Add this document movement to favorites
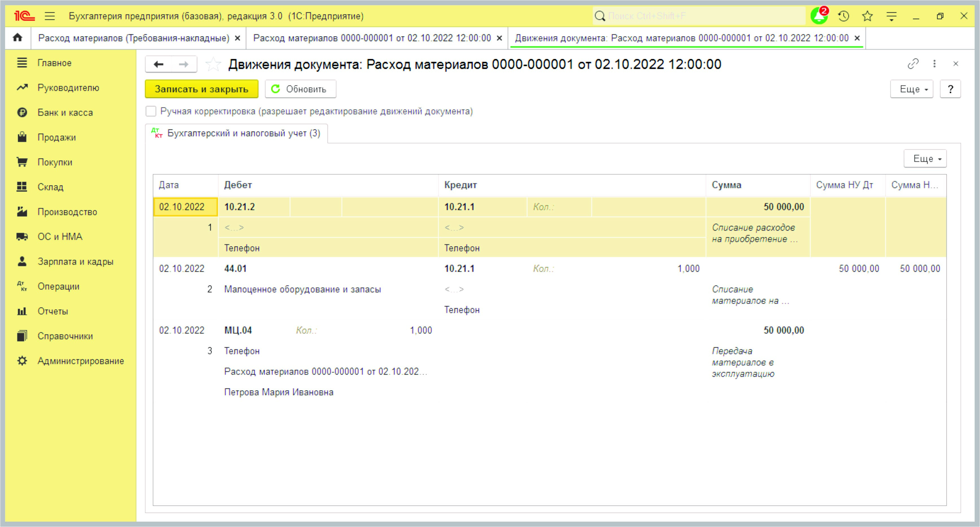980x527 pixels. (213, 64)
